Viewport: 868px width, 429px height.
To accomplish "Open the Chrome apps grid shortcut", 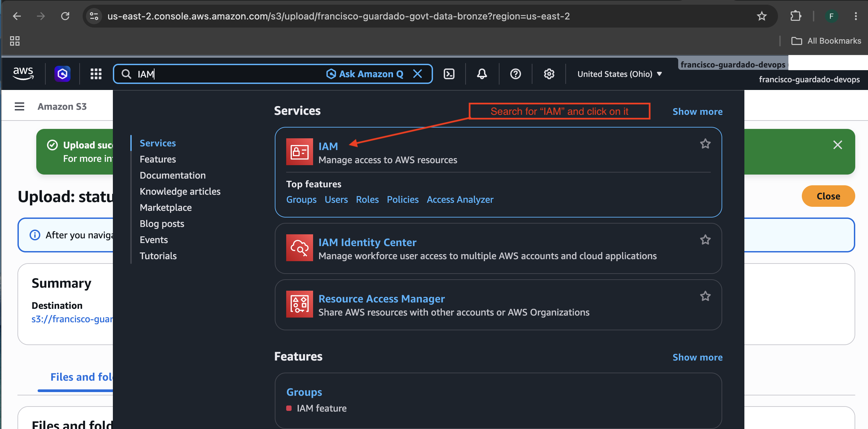I will pos(15,41).
